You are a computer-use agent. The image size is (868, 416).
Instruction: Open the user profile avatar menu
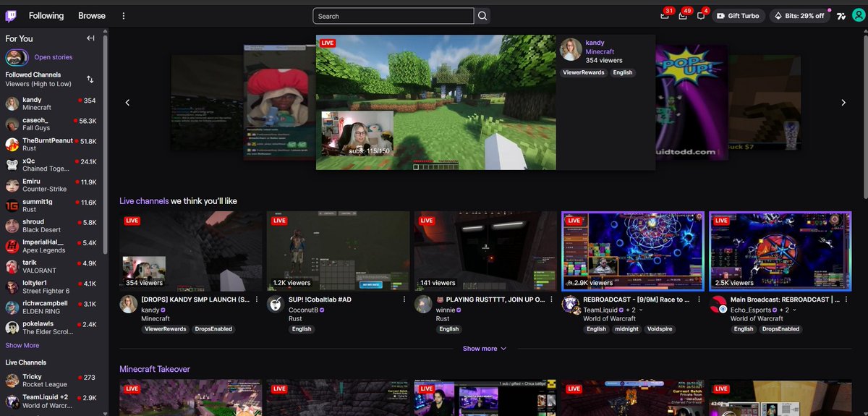(x=857, y=16)
